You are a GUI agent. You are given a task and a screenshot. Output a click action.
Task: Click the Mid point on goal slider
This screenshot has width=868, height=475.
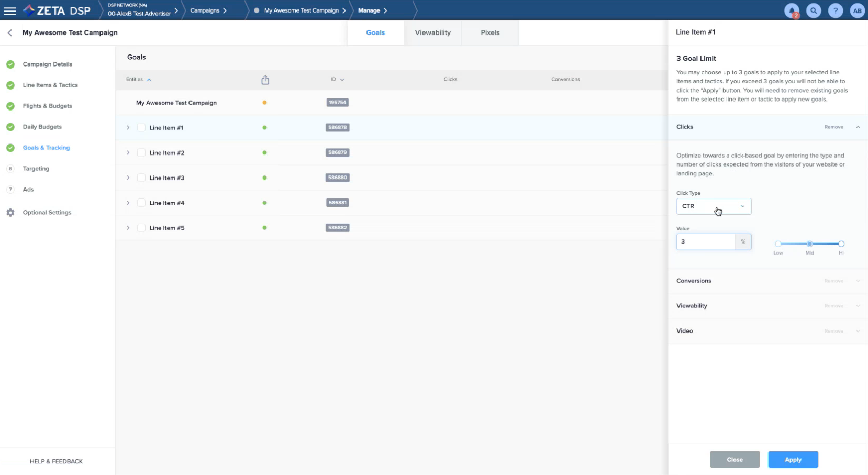[x=809, y=244]
